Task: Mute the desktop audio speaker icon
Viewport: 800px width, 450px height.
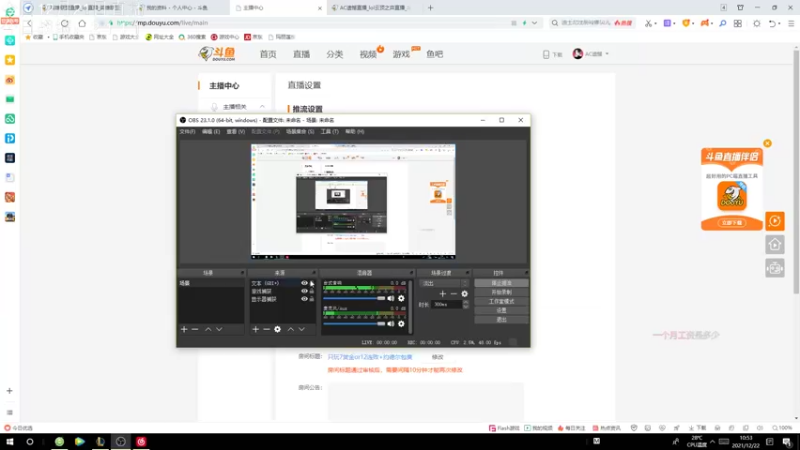Action: pyautogui.click(x=391, y=298)
